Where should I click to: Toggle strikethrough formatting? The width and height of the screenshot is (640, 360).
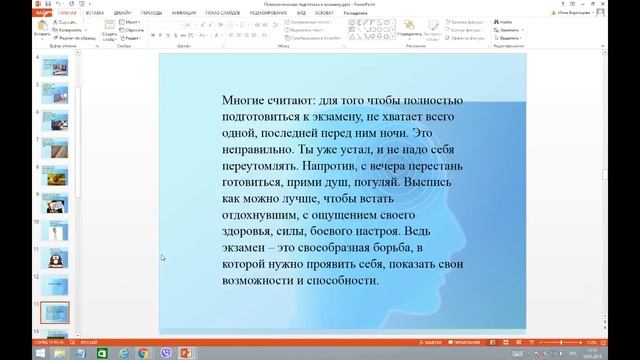tap(183, 36)
